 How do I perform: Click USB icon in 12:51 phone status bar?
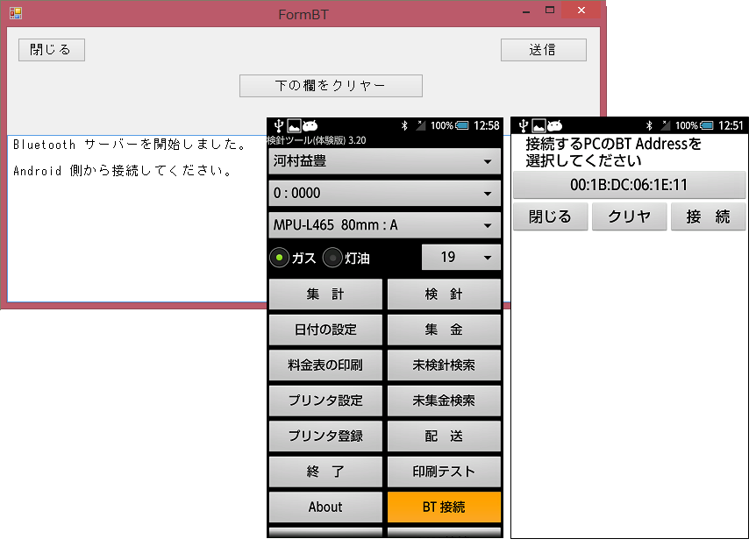coord(523,126)
